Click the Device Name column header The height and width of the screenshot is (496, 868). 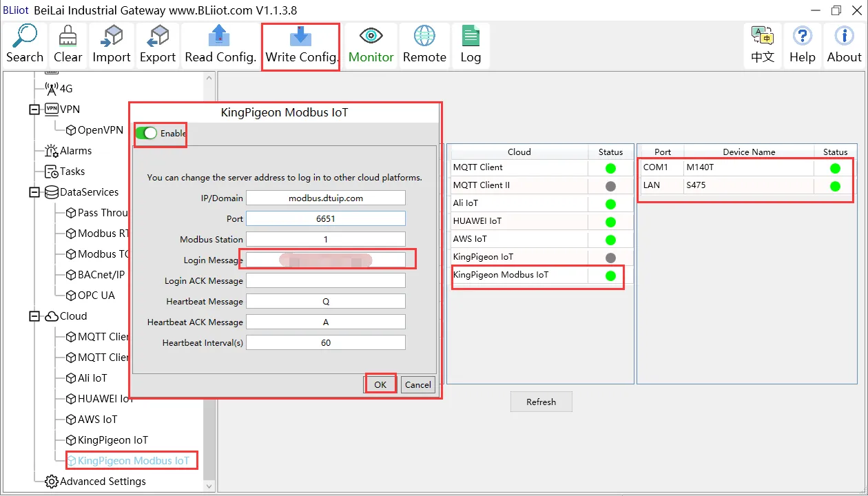coord(749,152)
